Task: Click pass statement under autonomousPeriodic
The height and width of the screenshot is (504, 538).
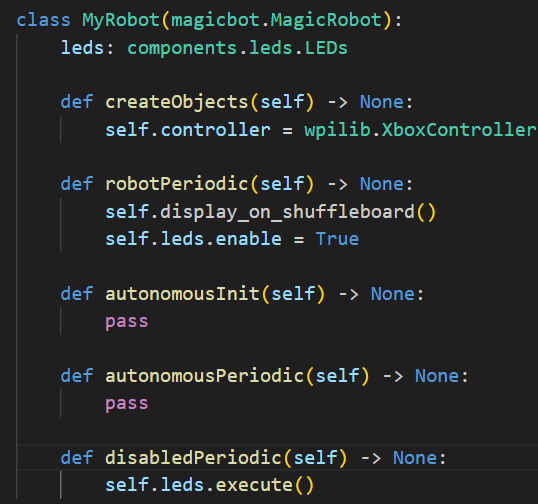Action: tap(127, 404)
